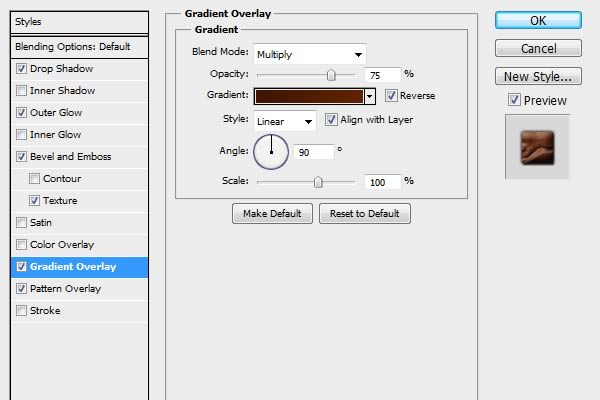Click the Reset to Default button
The width and height of the screenshot is (600, 400).
tap(365, 214)
